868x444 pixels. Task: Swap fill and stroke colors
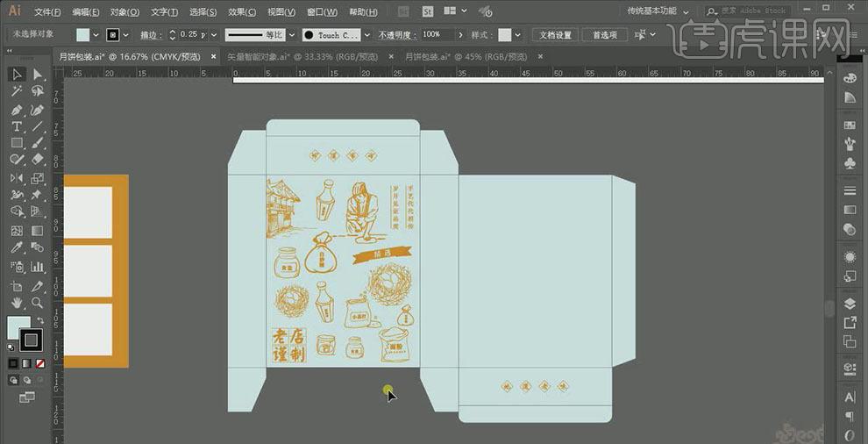pos(39,321)
